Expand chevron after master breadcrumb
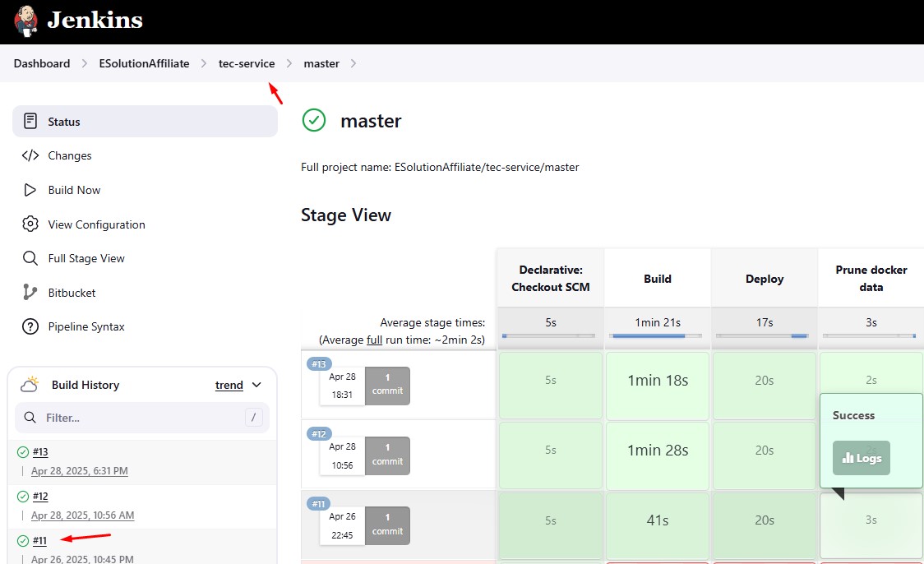The width and height of the screenshot is (924, 564). pos(353,63)
